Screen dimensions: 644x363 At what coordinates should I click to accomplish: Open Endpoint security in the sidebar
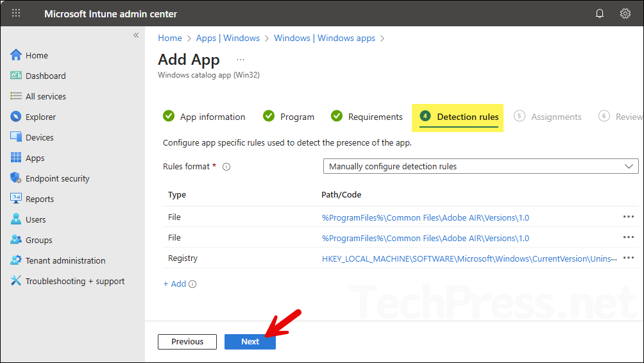pos(58,179)
